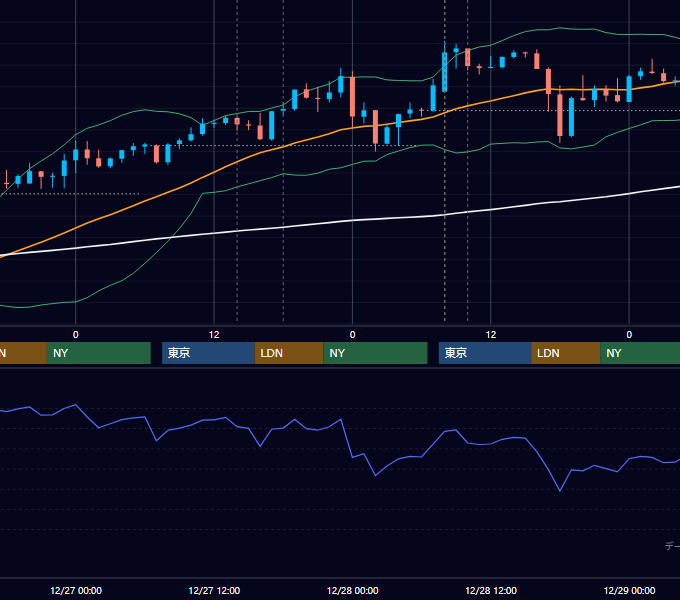Select the NY session block ending 12/28 morning
Screen dimensions: 680x600
[x=375, y=353]
